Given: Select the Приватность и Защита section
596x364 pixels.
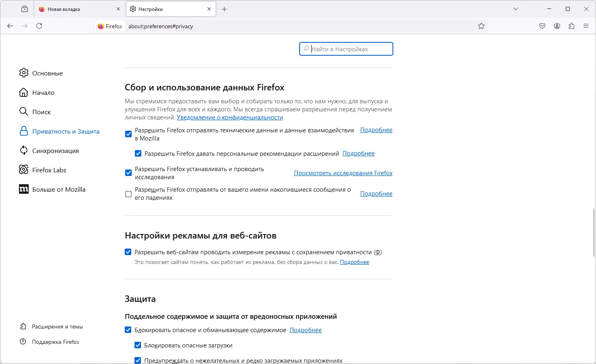Looking at the screenshot, I should coord(65,131).
